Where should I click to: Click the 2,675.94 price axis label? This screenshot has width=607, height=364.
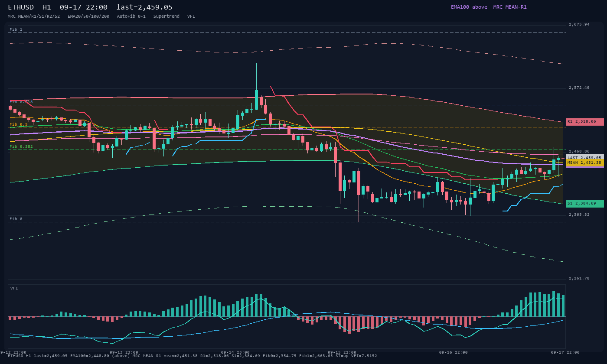pos(579,24)
